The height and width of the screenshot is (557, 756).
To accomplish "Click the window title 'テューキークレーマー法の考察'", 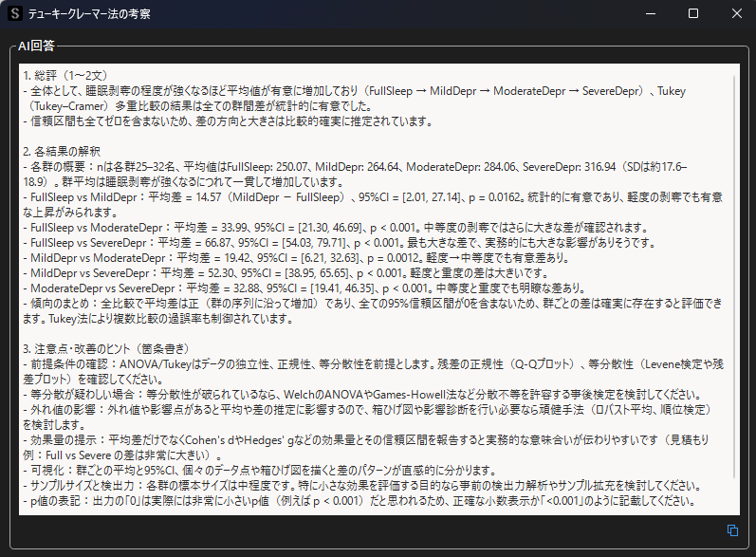I will click(x=89, y=14).
